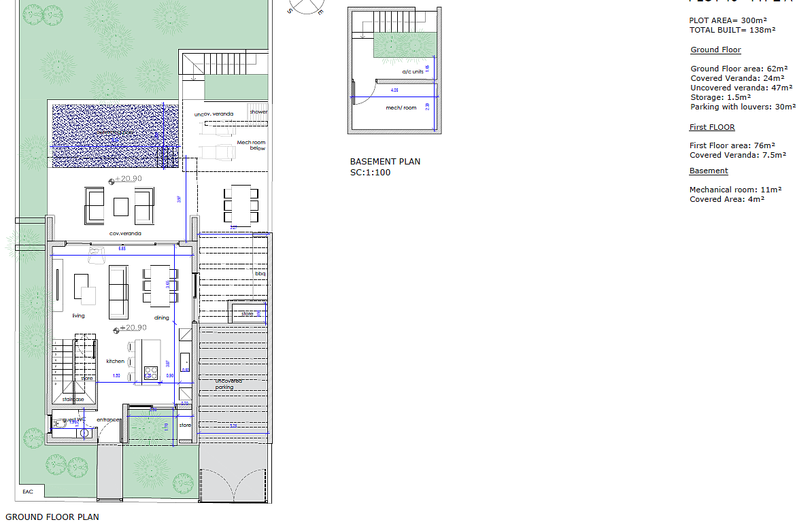Image resolution: width=812 pixels, height=522 pixels.
Task: Click the uncovered parking label
Action: (x=228, y=384)
